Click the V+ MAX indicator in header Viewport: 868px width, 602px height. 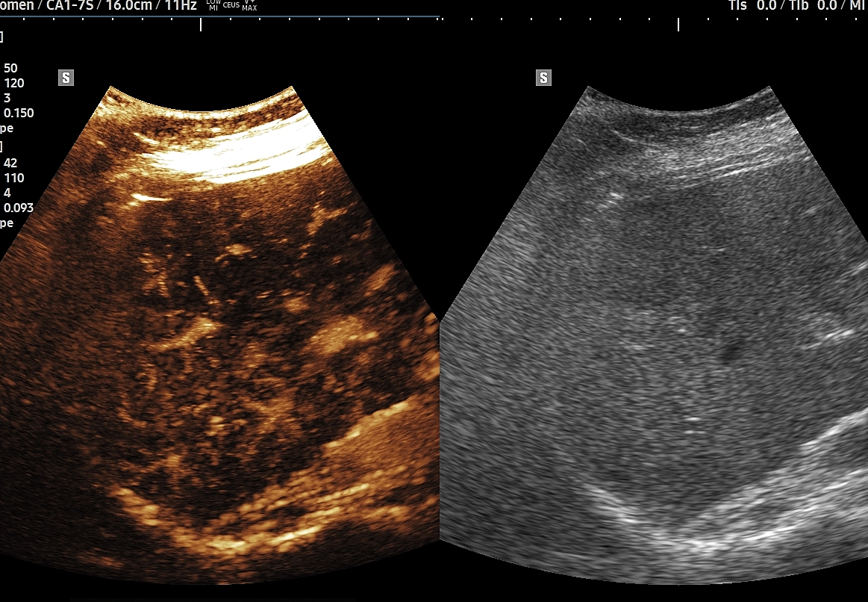coord(249,5)
